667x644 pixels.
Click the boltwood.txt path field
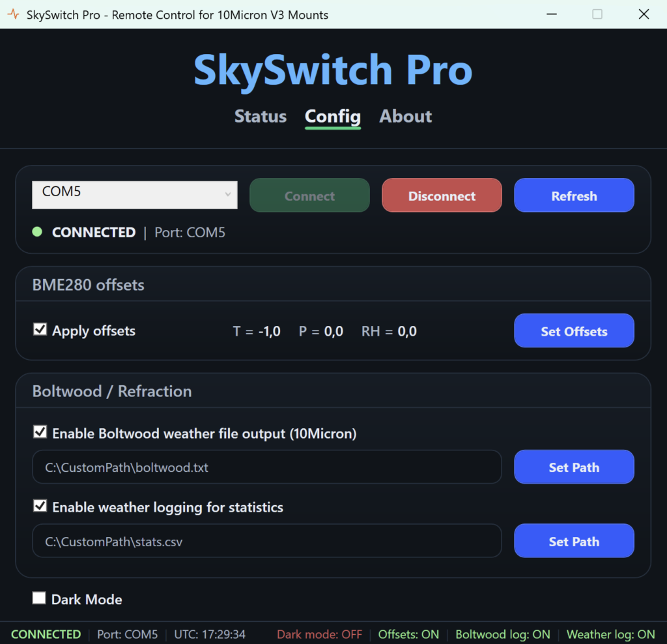click(267, 467)
